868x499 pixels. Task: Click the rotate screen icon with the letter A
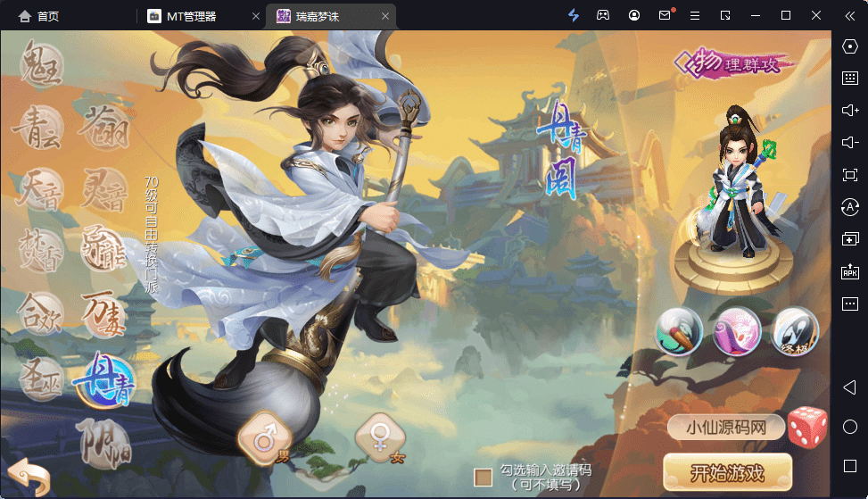tap(850, 207)
